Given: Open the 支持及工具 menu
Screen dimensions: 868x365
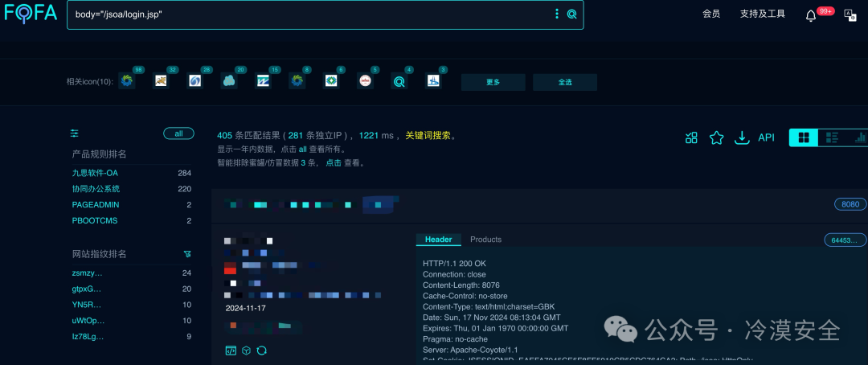Looking at the screenshot, I should point(762,14).
